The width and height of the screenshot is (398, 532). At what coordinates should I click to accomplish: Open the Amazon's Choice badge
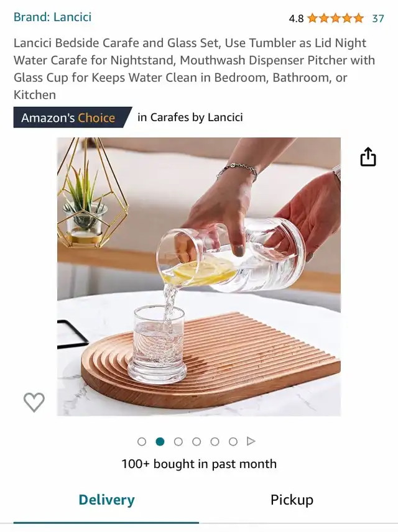(73, 117)
